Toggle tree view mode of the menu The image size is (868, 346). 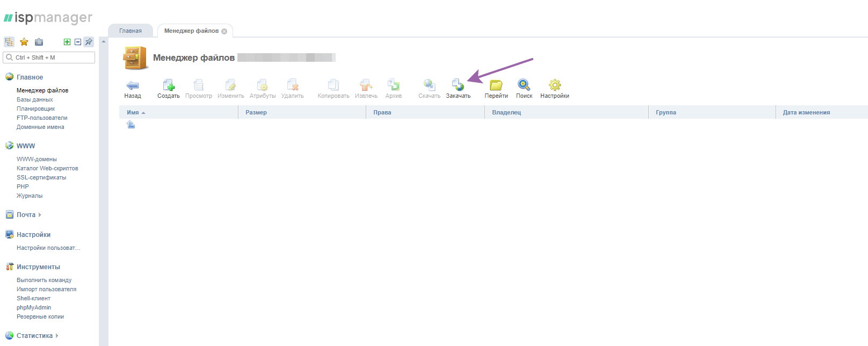click(x=9, y=42)
